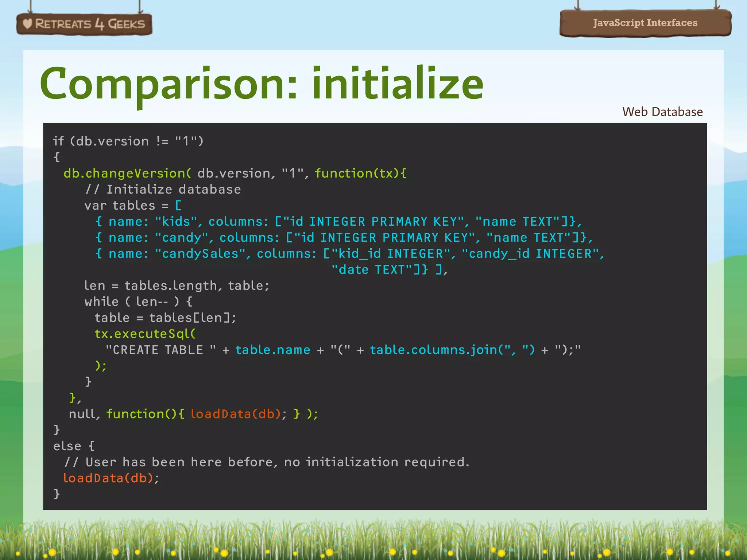Click 'table = tables[len];' line
The height and width of the screenshot is (560, 747).
(x=166, y=318)
